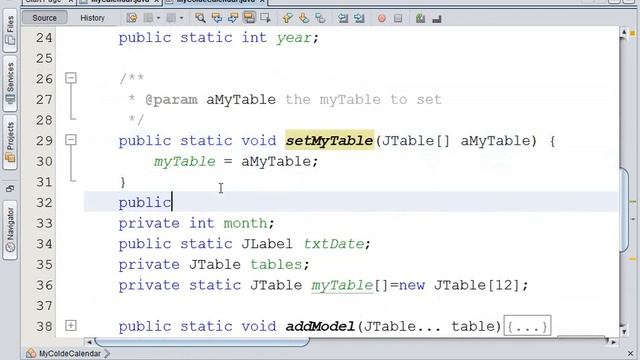This screenshot has height=360, width=640.
Task: Click the Back navigation toolbar icon
Action: 149,18
